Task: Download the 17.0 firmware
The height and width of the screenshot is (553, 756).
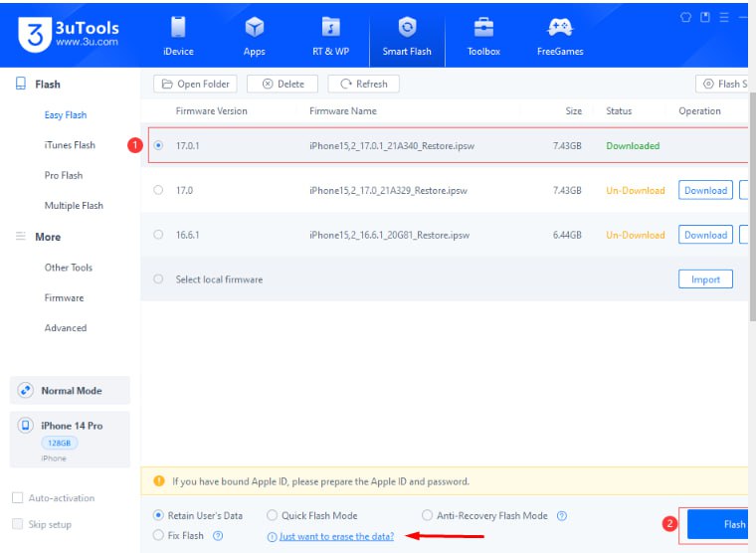Action: pos(705,190)
